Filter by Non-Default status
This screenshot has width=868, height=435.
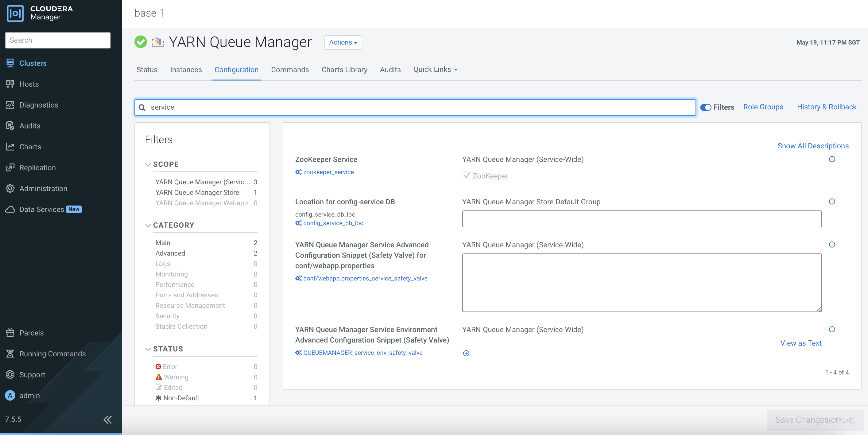[181, 398]
